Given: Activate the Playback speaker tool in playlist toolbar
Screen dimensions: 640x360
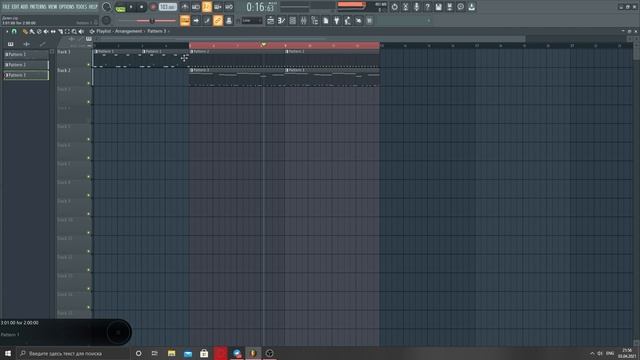Looking at the screenshot, I should coord(81,31).
